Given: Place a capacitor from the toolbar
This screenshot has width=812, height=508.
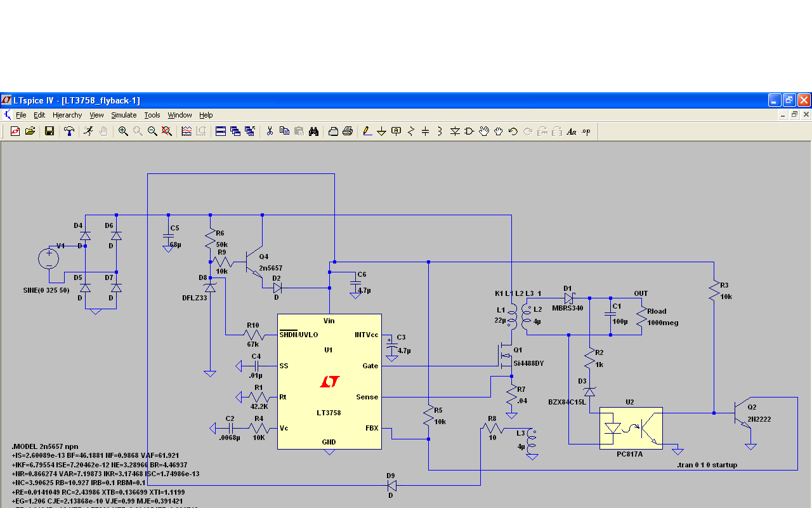Looking at the screenshot, I should (x=426, y=131).
